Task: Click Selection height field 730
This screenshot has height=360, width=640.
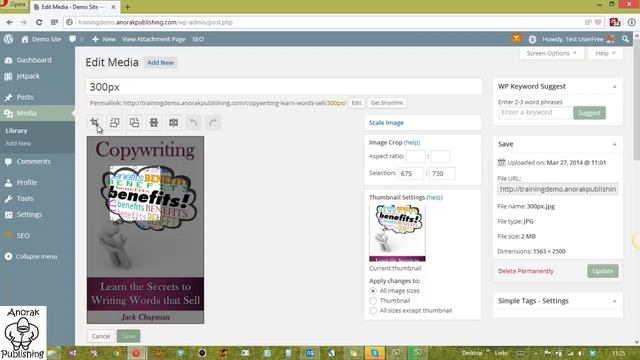Action: tap(442, 173)
